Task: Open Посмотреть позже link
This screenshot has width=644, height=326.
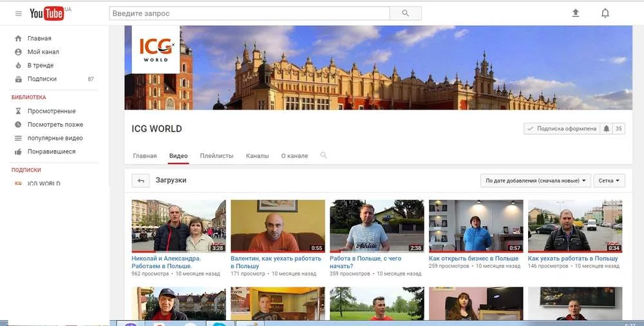Action: pos(55,124)
